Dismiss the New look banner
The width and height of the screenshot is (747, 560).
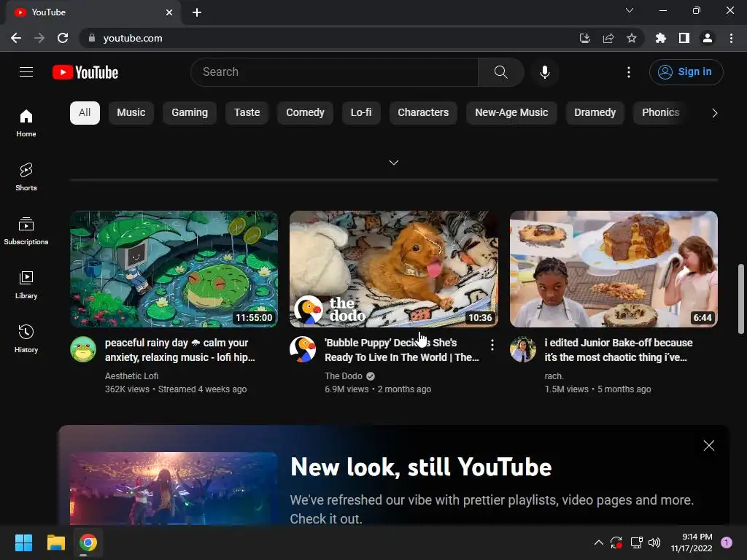709,446
